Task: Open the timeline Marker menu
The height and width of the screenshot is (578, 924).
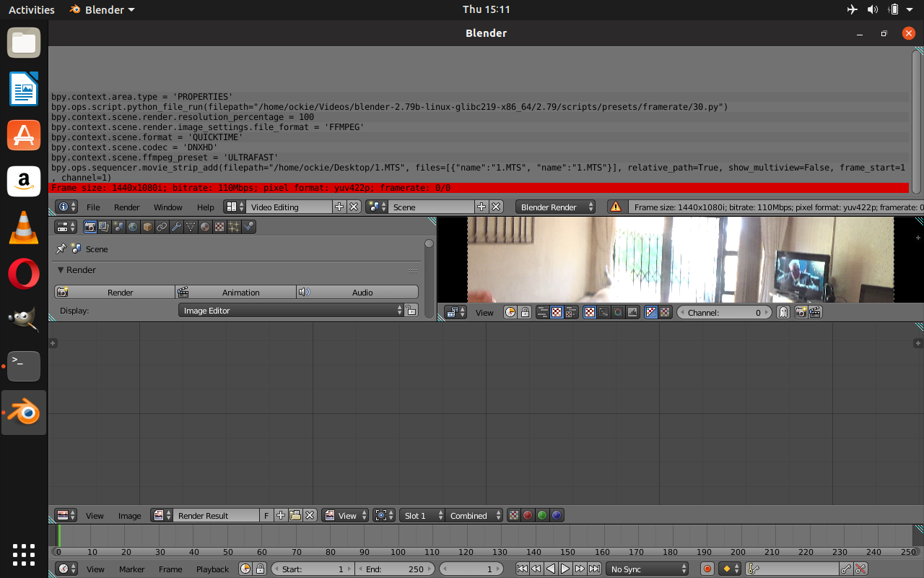Action: 132,569
